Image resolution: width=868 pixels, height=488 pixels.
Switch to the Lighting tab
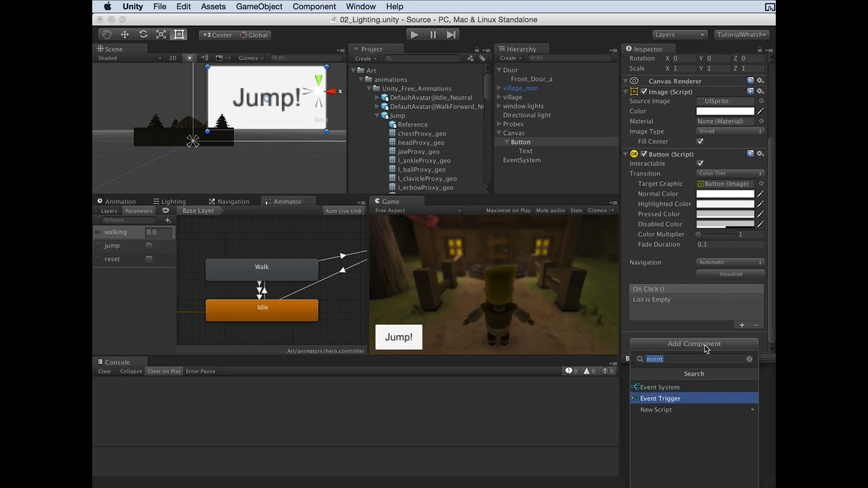pos(170,201)
